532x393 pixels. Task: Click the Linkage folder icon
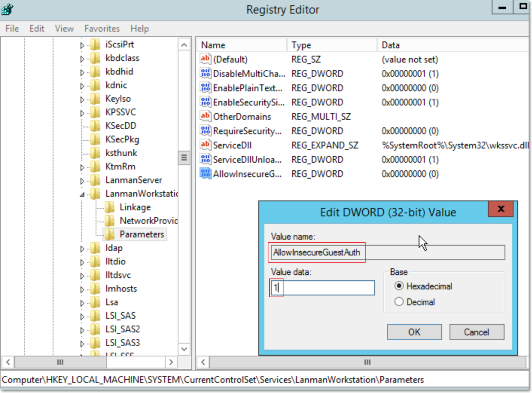point(110,207)
